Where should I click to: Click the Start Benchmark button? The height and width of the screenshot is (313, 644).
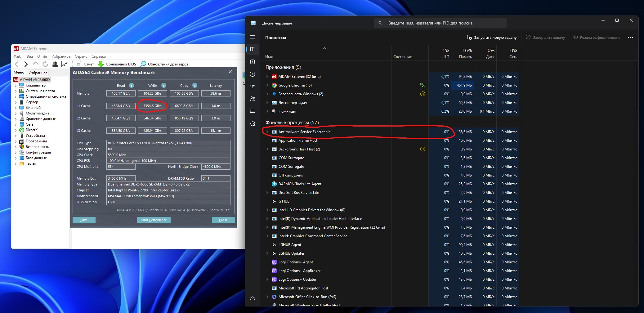(x=154, y=220)
